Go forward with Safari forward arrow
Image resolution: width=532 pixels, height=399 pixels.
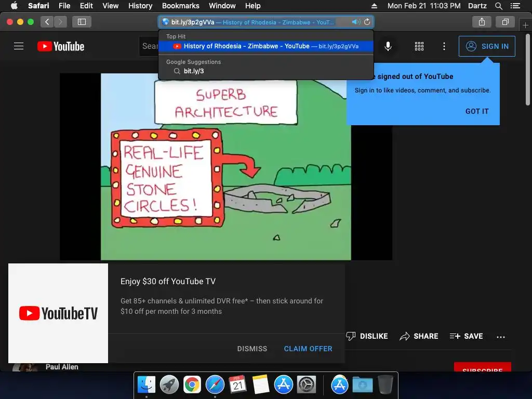(x=60, y=22)
